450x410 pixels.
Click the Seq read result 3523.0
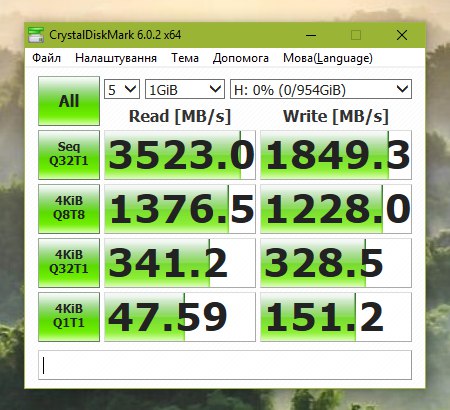coord(180,155)
